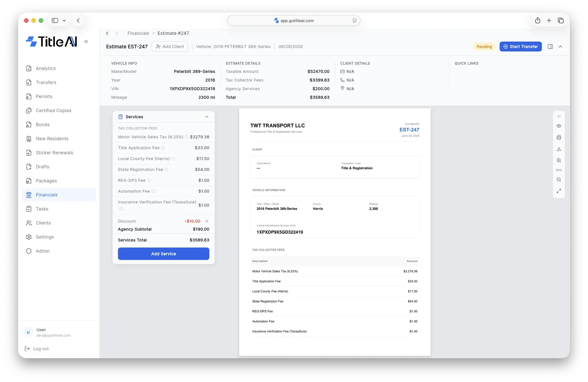This screenshot has height=382, width=588.
Task: Click TWT TRANSPORT LLC heading
Action: [277, 126]
